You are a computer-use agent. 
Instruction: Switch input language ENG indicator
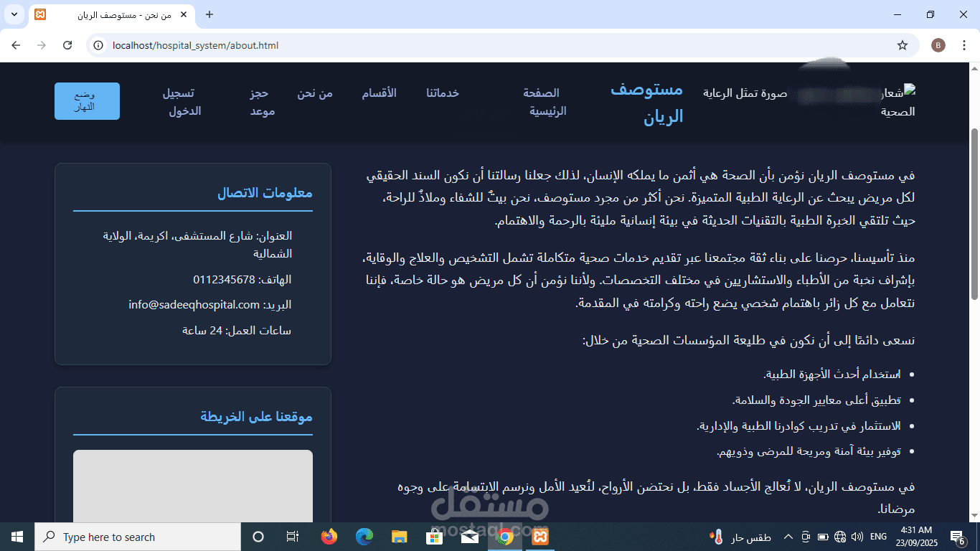878,537
